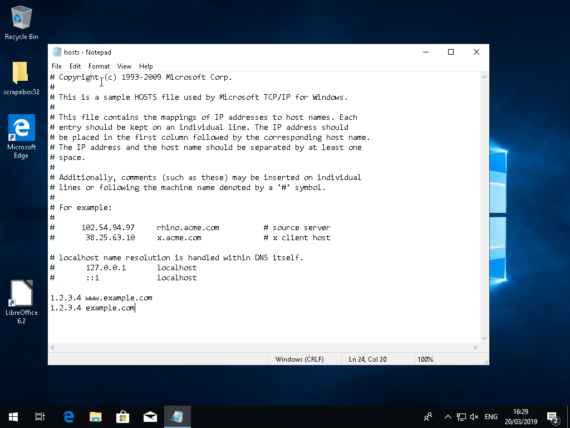Viewport: 570px width, 428px height.
Task: Close the hosts Notepad window
Action: pos(476,52)
